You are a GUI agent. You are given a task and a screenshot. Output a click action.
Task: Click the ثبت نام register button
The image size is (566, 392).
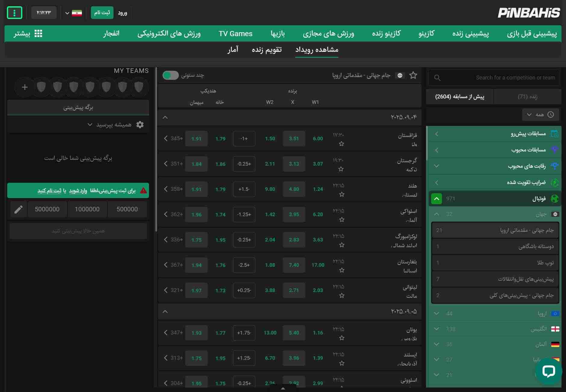tap(102, 13)
